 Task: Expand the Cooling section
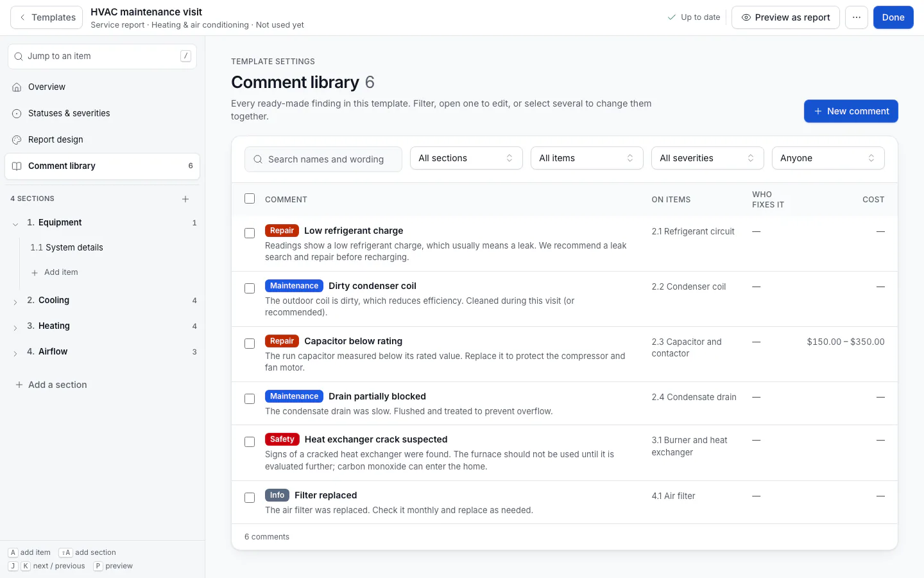click(15, 301)
